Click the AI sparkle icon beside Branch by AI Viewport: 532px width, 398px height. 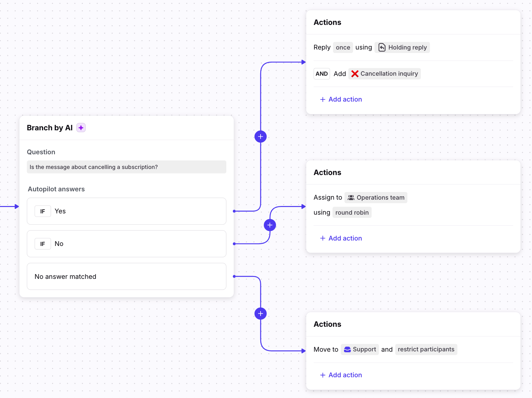81,128
